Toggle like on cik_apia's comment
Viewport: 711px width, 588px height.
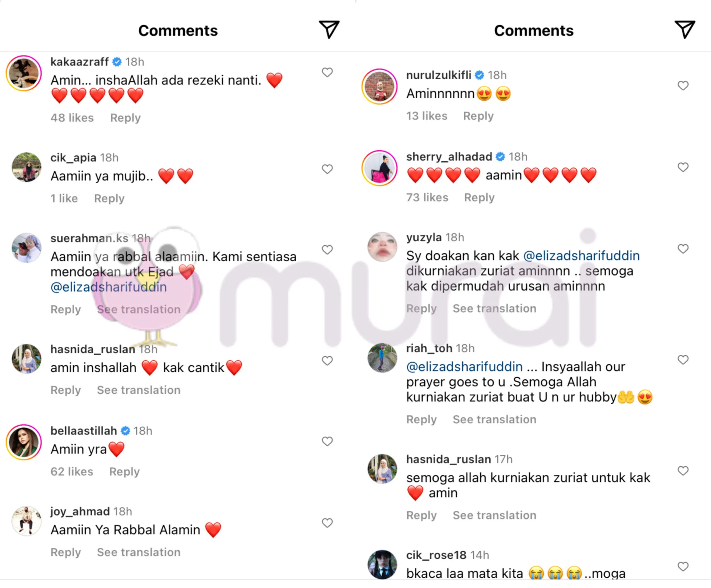coord(327,169)
